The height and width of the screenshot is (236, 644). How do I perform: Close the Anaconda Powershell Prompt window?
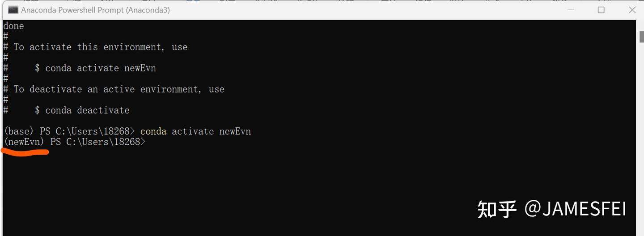pyautogui.click(x=632, y=10)
